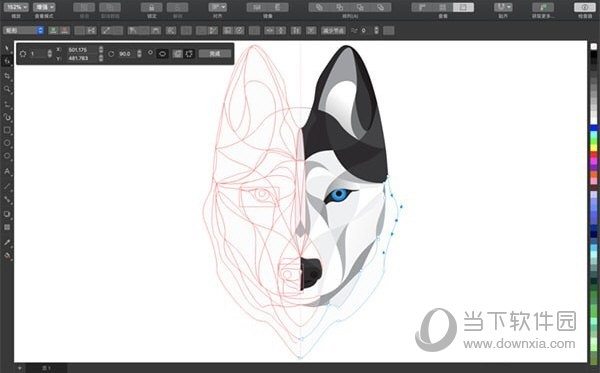
Task: Toggle the grey button left of dashed-outline toggle
Action: coord(177,54)
